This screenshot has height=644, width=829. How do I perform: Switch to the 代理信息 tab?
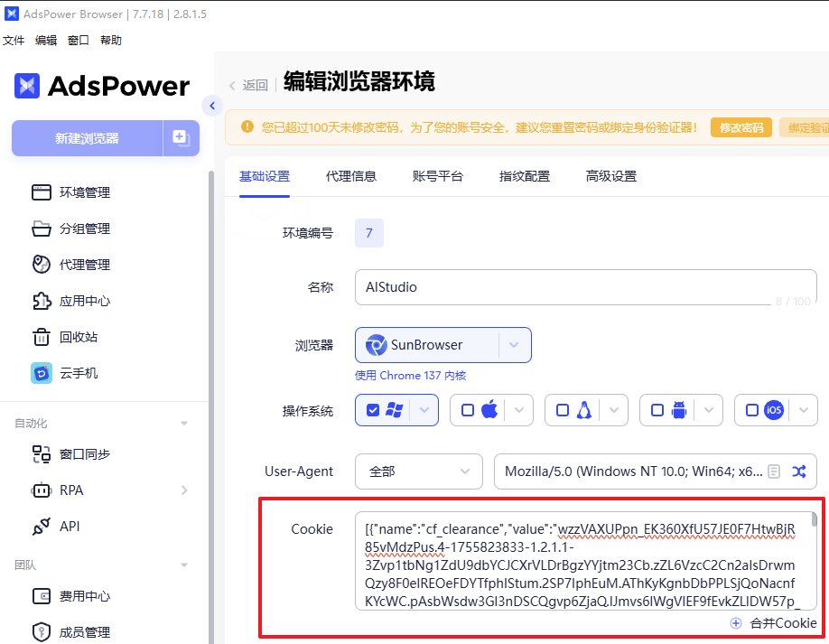(351, 176)
